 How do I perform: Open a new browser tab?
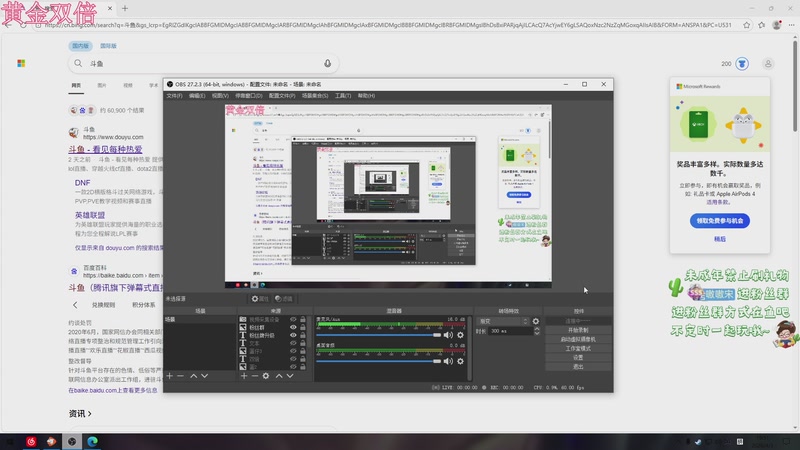(125, 8)
